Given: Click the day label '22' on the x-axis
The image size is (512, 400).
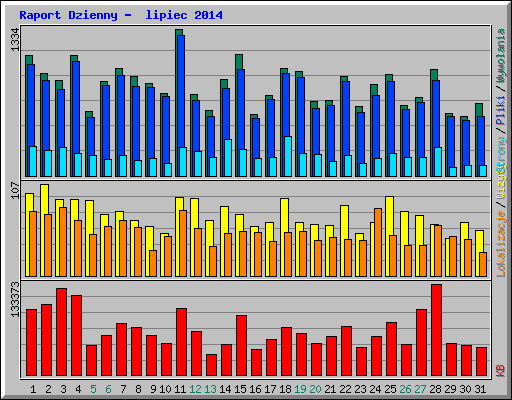Looking at the screenshot, I should 345,389.
